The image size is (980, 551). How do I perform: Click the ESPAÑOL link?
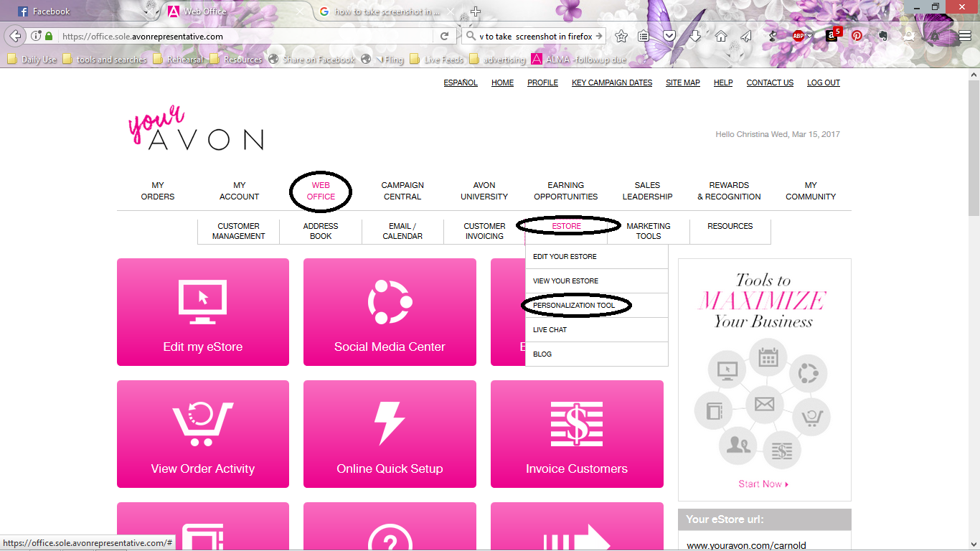click(x=461, y=83)
